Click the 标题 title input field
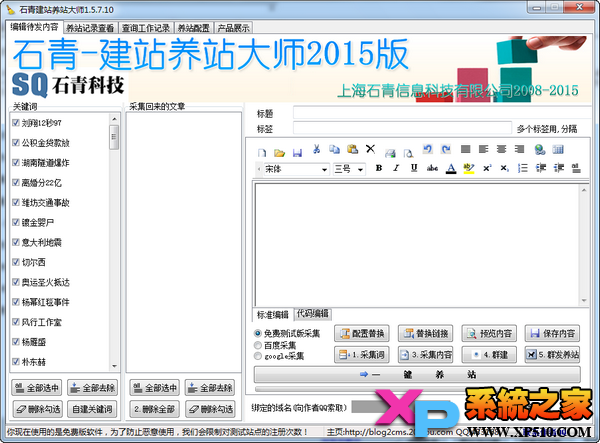Viewport: 600px width, 443px height. (x=442, y=112)
